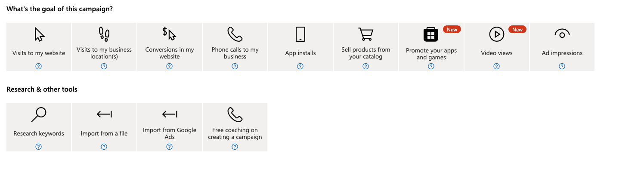The width and height of the screenshot is (644, 191).
Task: Select the smartphone App installs icon
Action: pyautogui.click(x=300, y=34)
